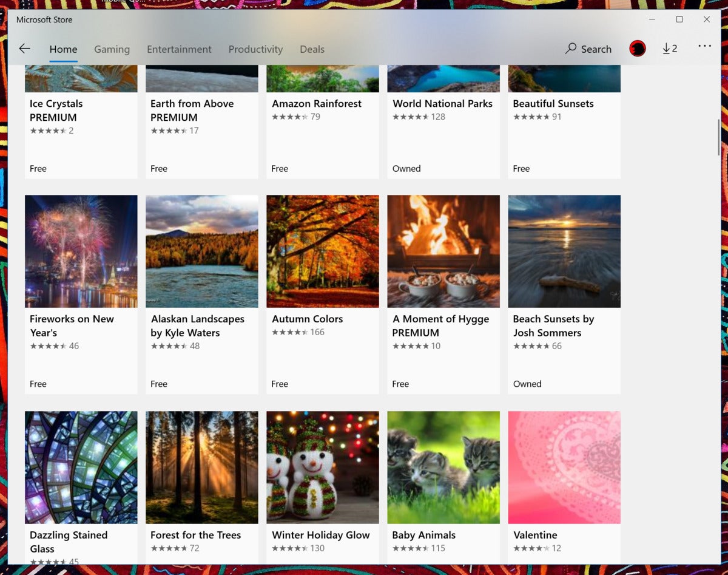Click the Winter Holiday Glow title
The height and width of the screenshot is (575, 728).
[320, 536]
